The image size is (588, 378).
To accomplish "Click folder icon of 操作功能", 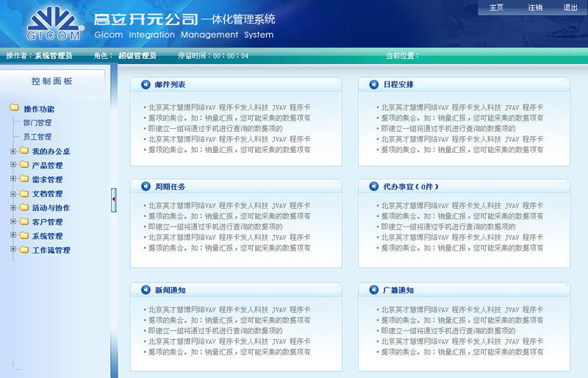I will [14, 107].
